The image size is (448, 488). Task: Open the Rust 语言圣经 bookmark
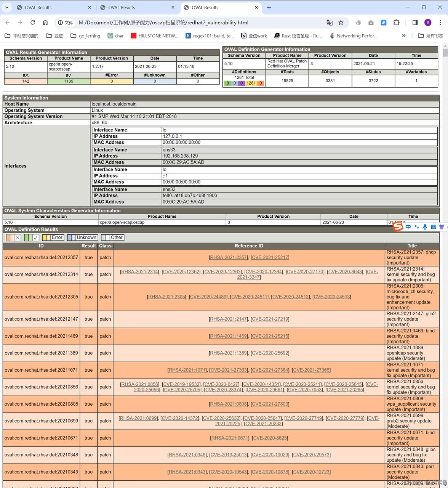298,36
